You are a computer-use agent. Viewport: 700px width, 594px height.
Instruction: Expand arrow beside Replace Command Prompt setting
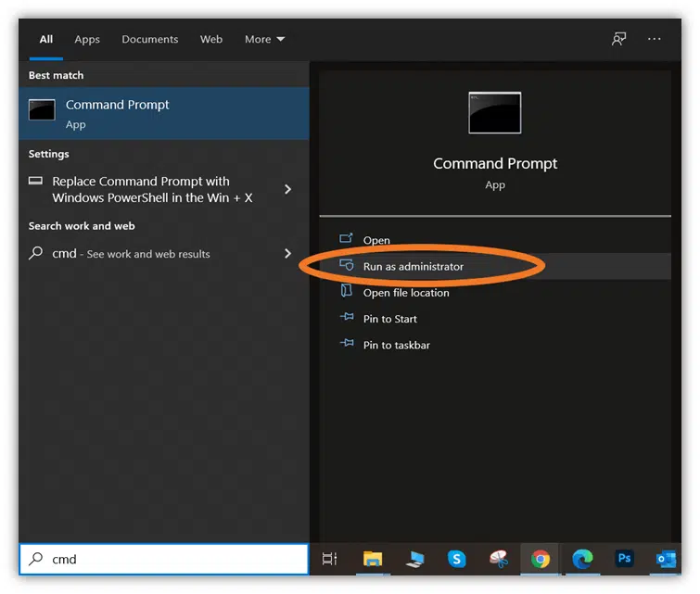(x=288, y=190)
